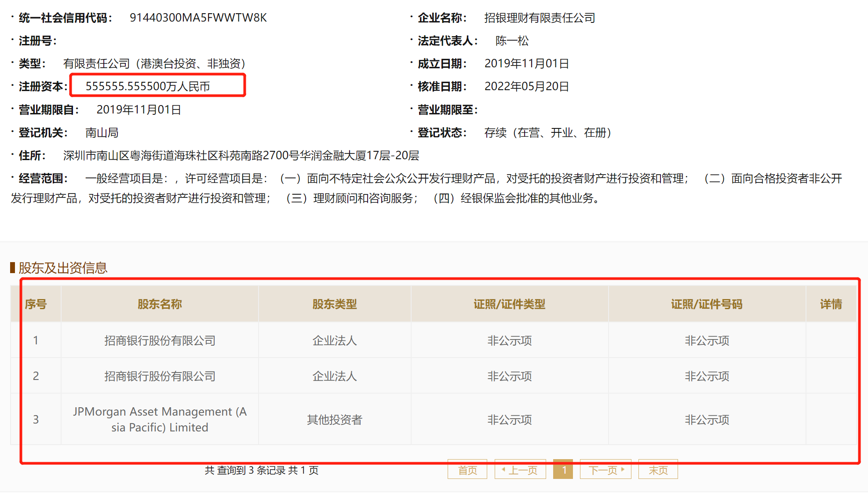Go to next page 下一页
Image resolution: width=868 pixels, height=493 pixels.
point(605,470)
